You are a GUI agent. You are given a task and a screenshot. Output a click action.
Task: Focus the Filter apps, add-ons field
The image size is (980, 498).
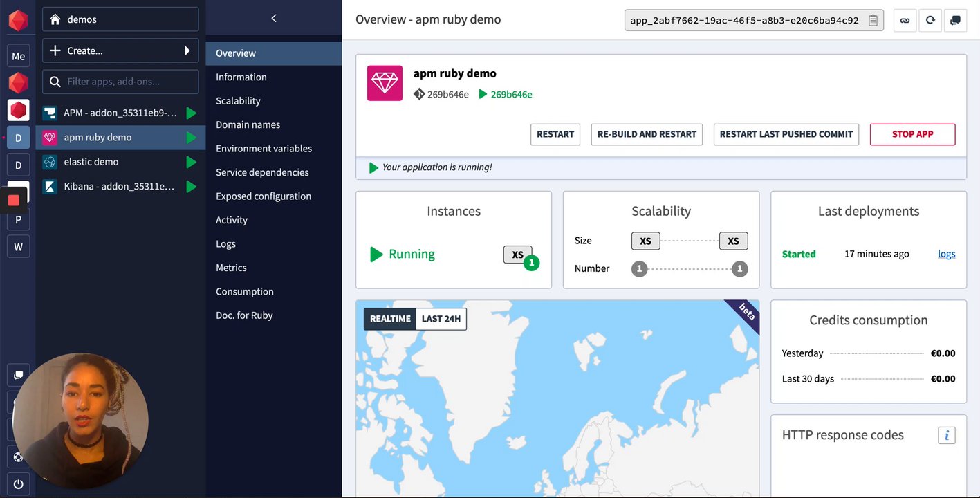pyautogui.click(x=120, y=82)
